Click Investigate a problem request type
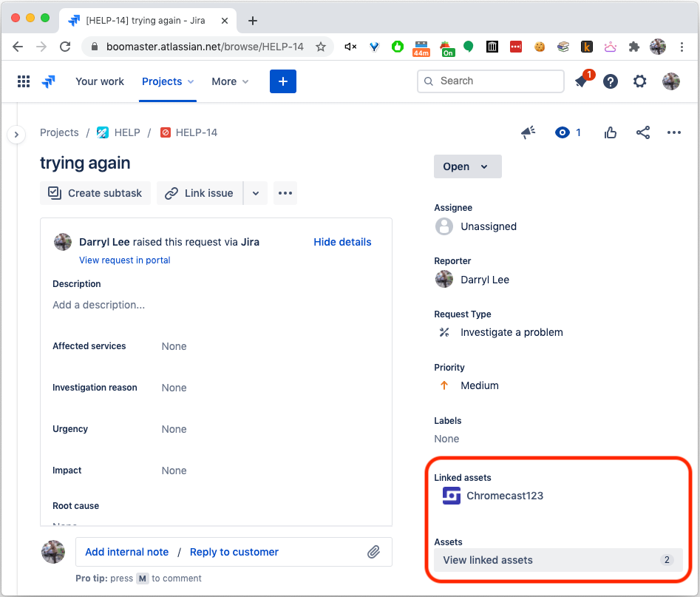 [512, 332]
